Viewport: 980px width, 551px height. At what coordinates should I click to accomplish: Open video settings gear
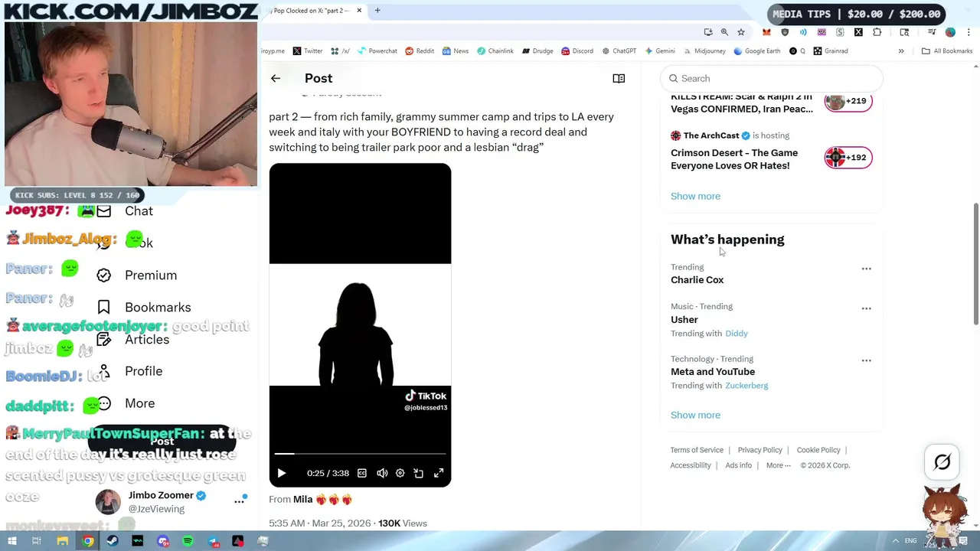(400, 473)
